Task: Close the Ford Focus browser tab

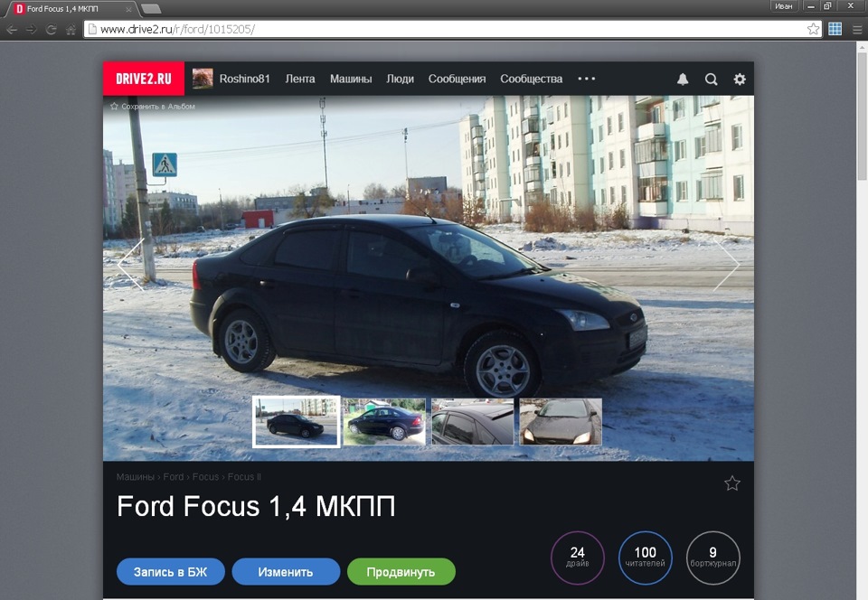Action: coord(128,9)
